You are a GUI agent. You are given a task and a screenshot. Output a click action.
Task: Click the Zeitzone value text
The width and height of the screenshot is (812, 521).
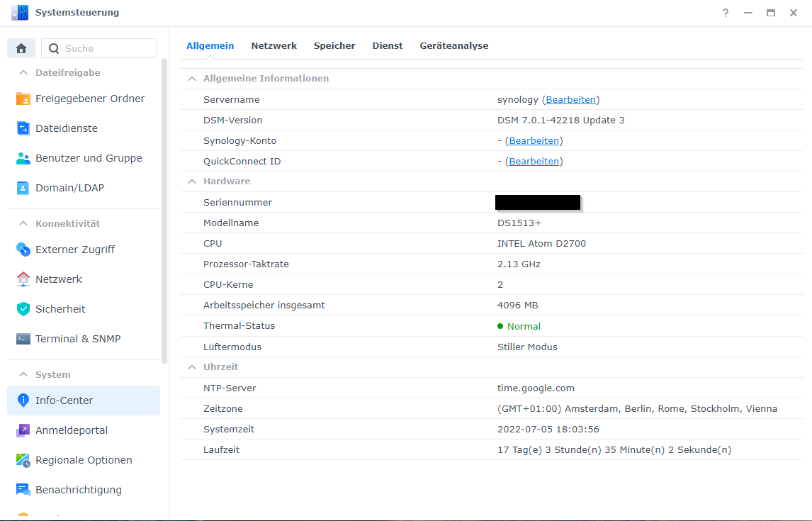(x=637, y=408)
